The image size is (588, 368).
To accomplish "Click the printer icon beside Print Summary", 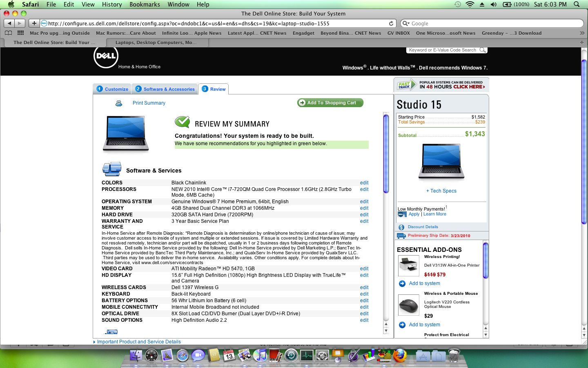I will pyautogui.click(x=119, y=103).
